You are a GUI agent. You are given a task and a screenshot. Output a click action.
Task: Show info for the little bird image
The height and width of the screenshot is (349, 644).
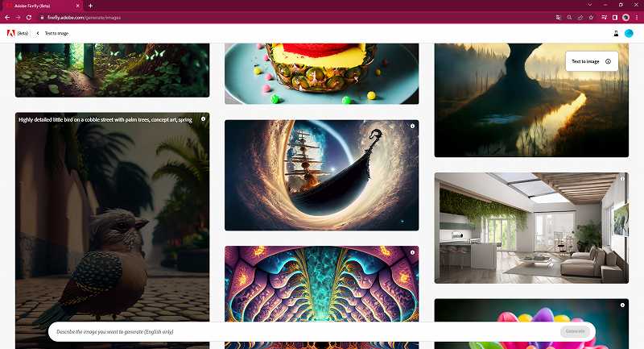[x=203, y=119]
